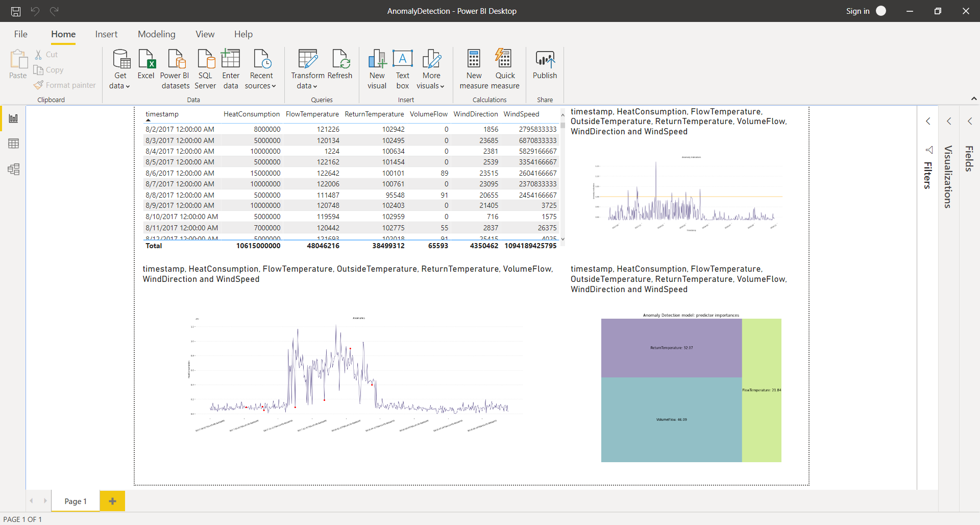Sort by WindSpeed column header
The height and width of the screenshot is (525, 980).
point(522,114)
